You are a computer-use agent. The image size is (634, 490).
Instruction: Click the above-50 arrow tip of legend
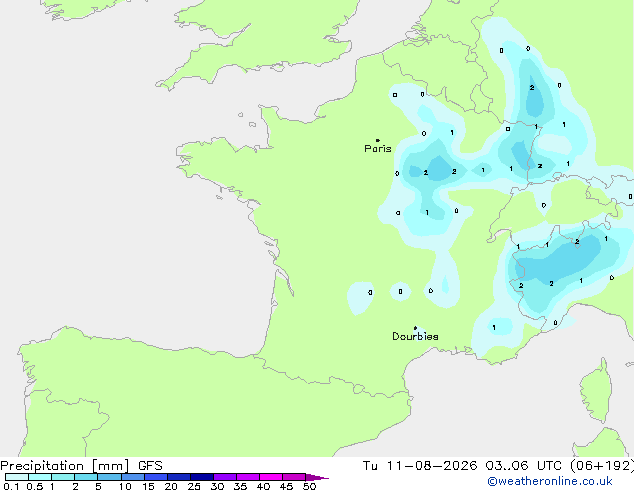click(317, 477)
